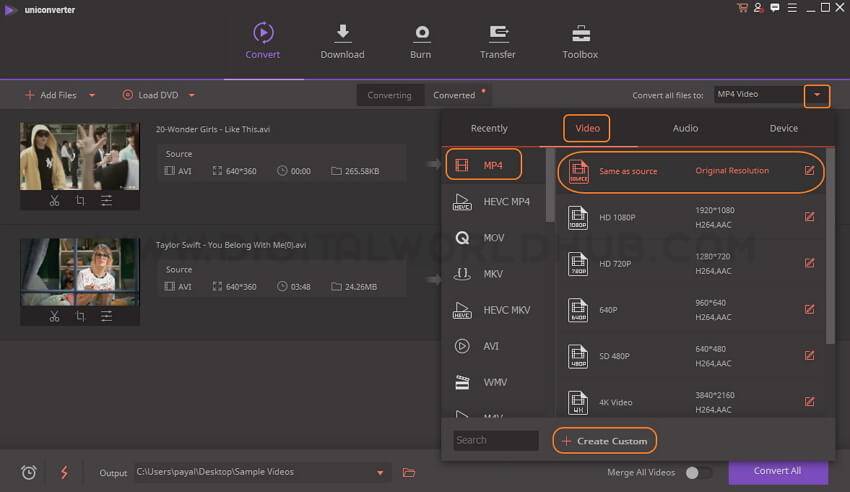Open the Burn section
Viewport: 850px width, 492px height.
[x=421, y=40]
